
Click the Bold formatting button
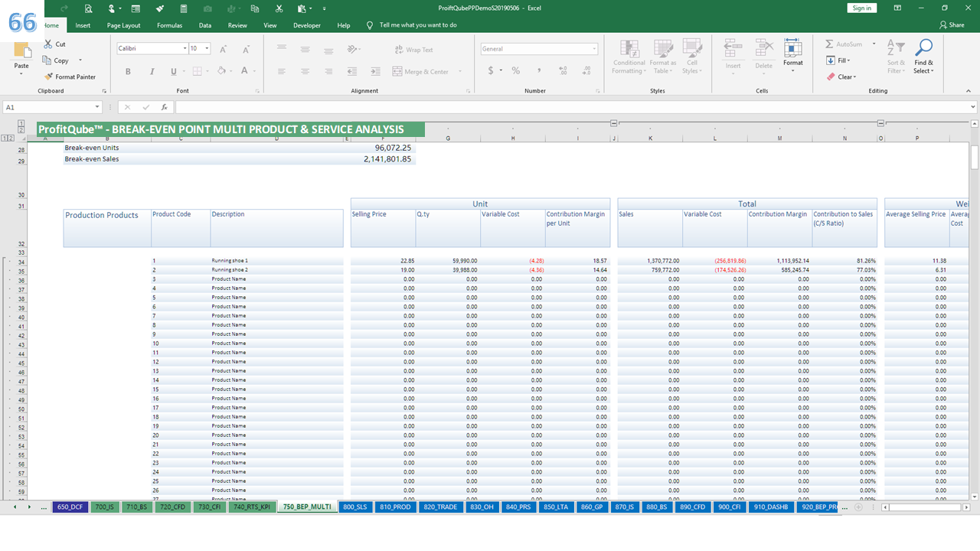[128, 71]
